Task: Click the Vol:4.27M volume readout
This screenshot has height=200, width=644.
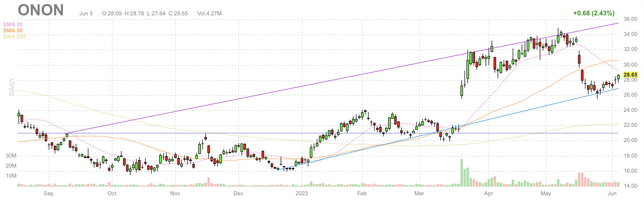Action: pyautogui.click(x=209, y=14)
